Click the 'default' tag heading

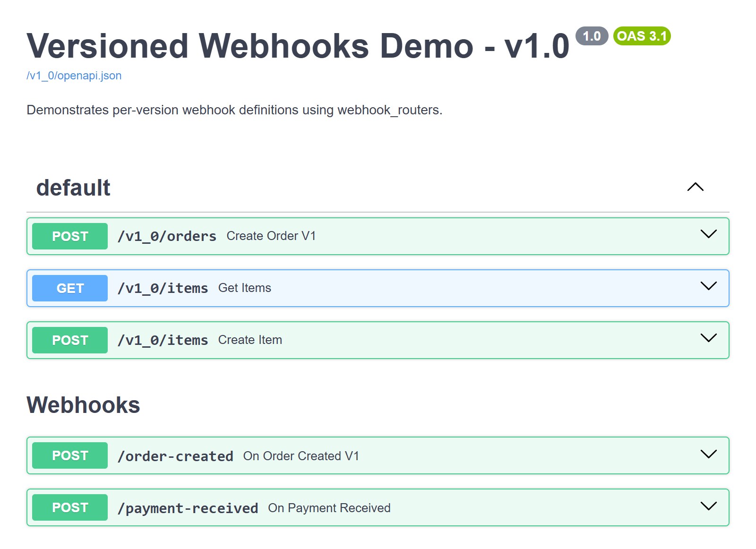point(73,188)
